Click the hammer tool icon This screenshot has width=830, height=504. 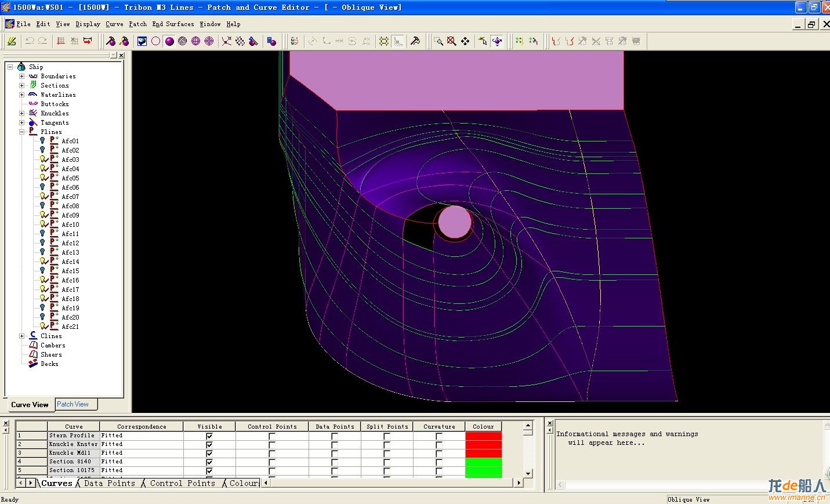click(415, 41)
